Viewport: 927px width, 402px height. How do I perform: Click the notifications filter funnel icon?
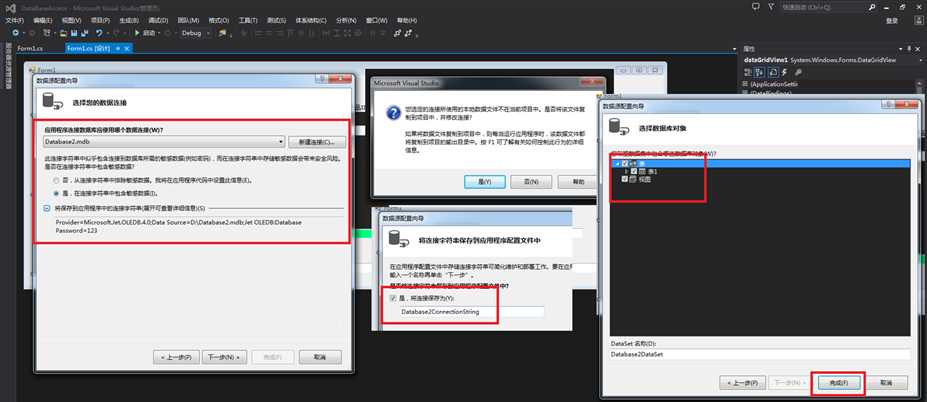point(771,7)
